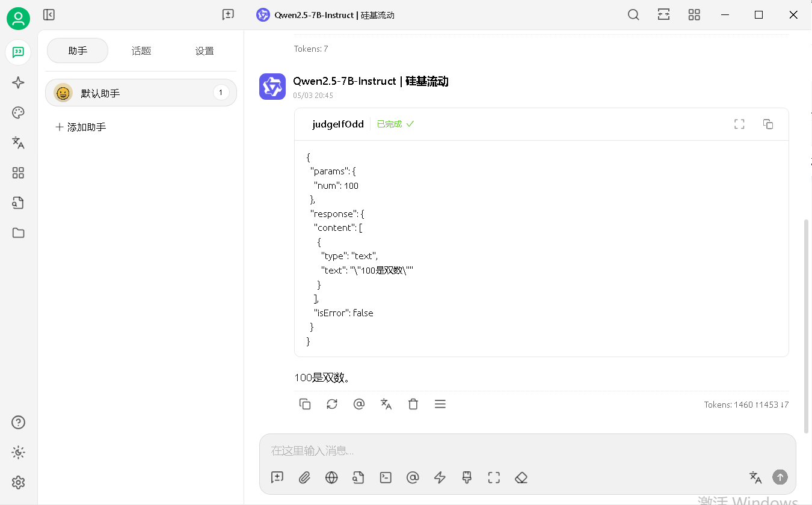812x505 pixels.
Task: Translate input text icon near send
Action: [x=755, y=477]
